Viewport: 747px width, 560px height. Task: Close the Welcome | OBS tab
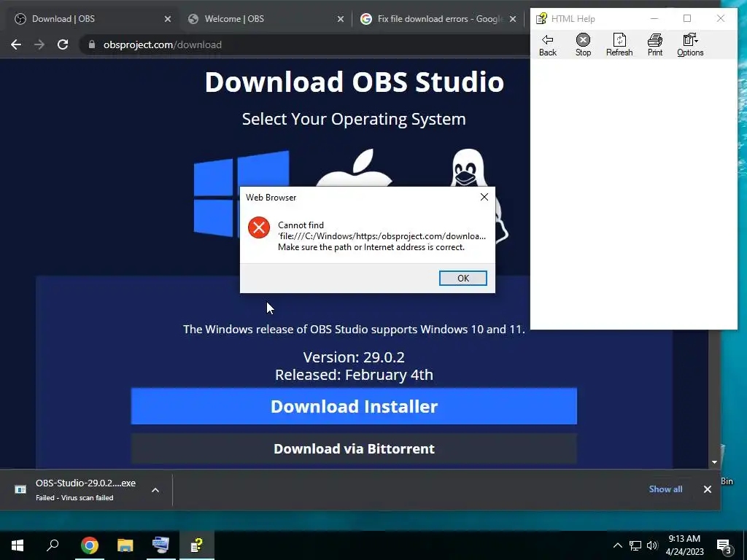click(340, 19)
